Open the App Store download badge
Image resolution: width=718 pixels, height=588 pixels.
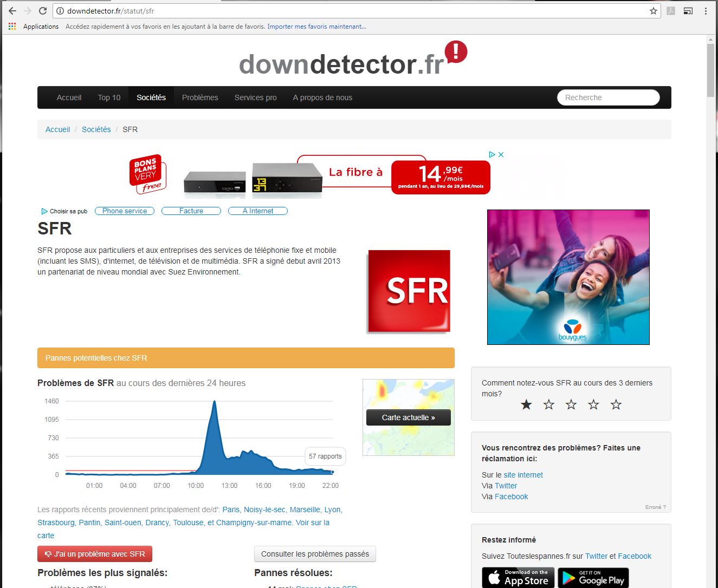point(518,578)
